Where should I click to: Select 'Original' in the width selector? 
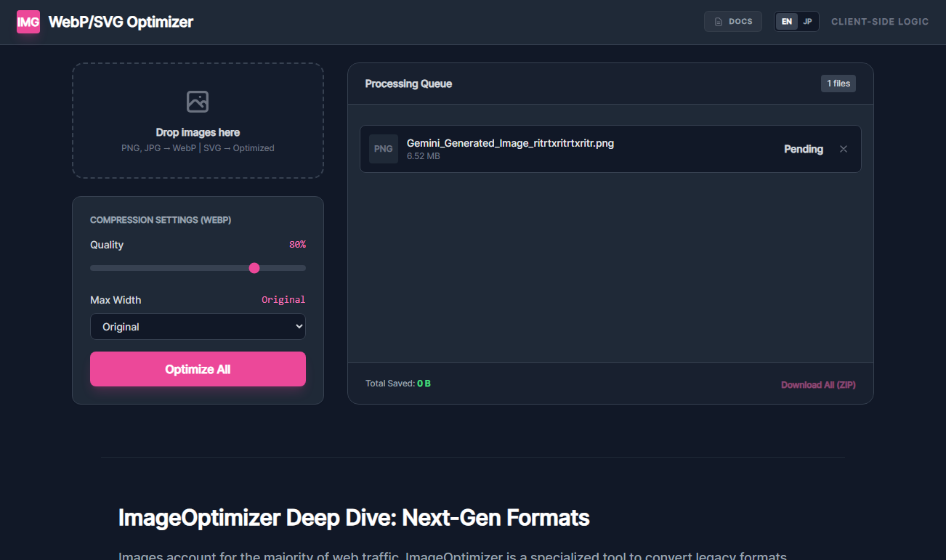198,326
